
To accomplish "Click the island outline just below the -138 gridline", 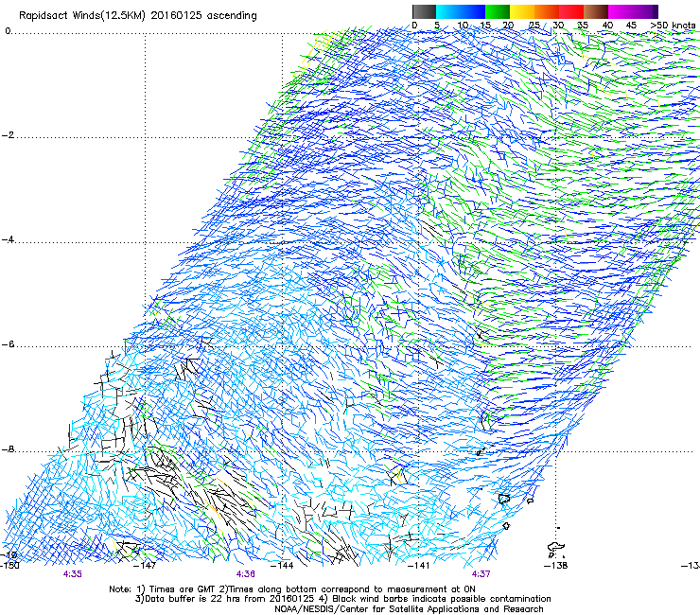I will pos(556,547).
